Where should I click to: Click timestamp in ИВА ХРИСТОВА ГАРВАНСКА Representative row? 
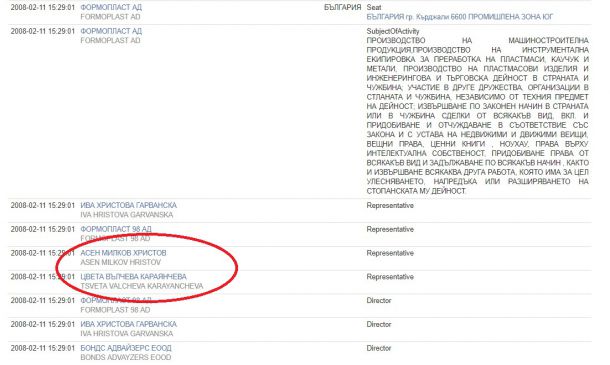coord(42,205)
